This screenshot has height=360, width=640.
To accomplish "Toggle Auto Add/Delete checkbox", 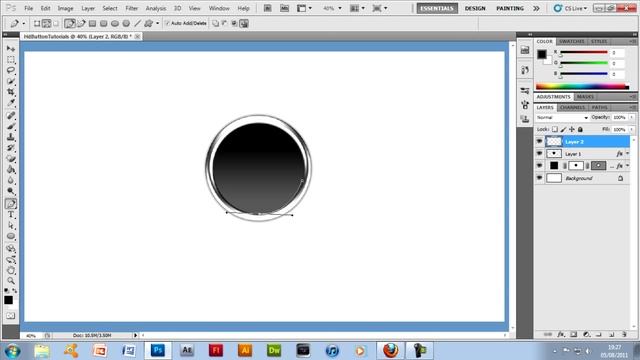I will [x=167, y=24].
